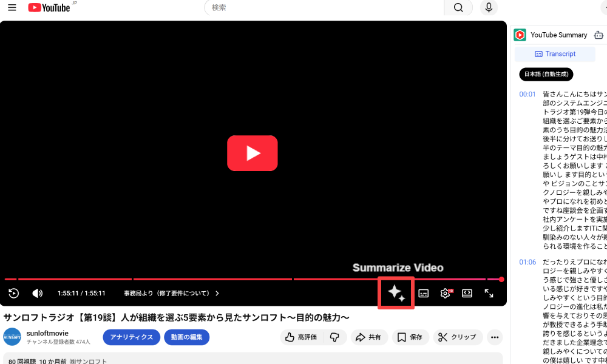607x364 pixels.
Task: Expand chapter 事務局より（修了要件について）
Action: point(172,293)
